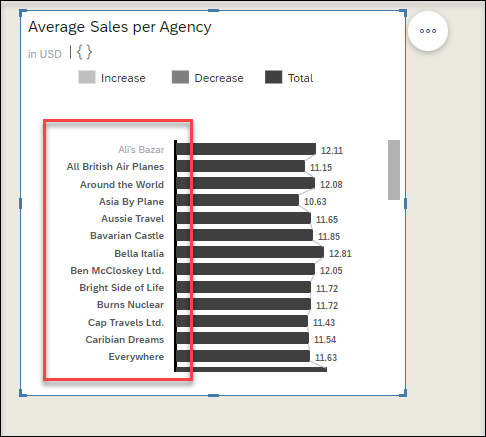Click the right-middle widget border handle
Screen dimensions: 486x437
pyautogui.click(x=405, y=203)
